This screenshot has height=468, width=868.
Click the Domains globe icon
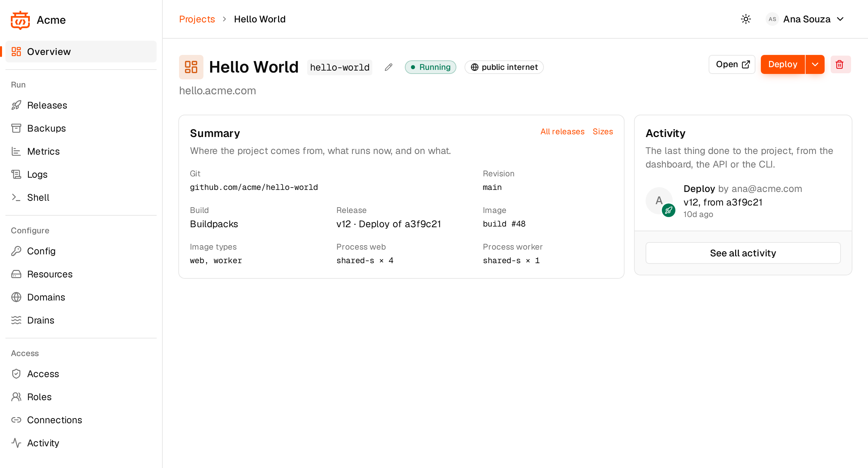(x=16, y=297)
